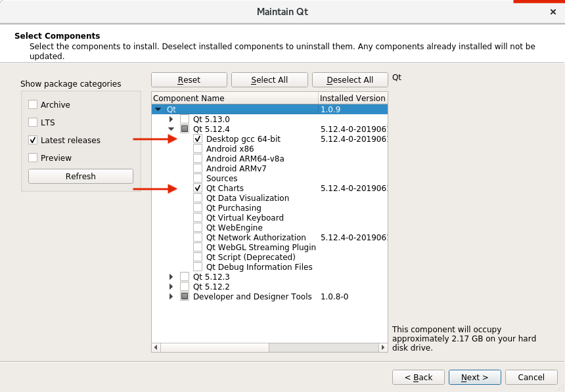Toggle the Archive category checkbox

33,104
